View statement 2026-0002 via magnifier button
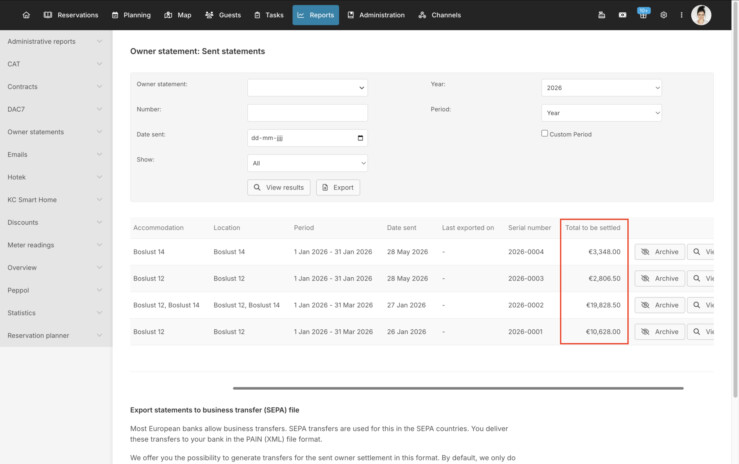Image resolution: width=739 pixels, height=464 pixels. (701, 305)
